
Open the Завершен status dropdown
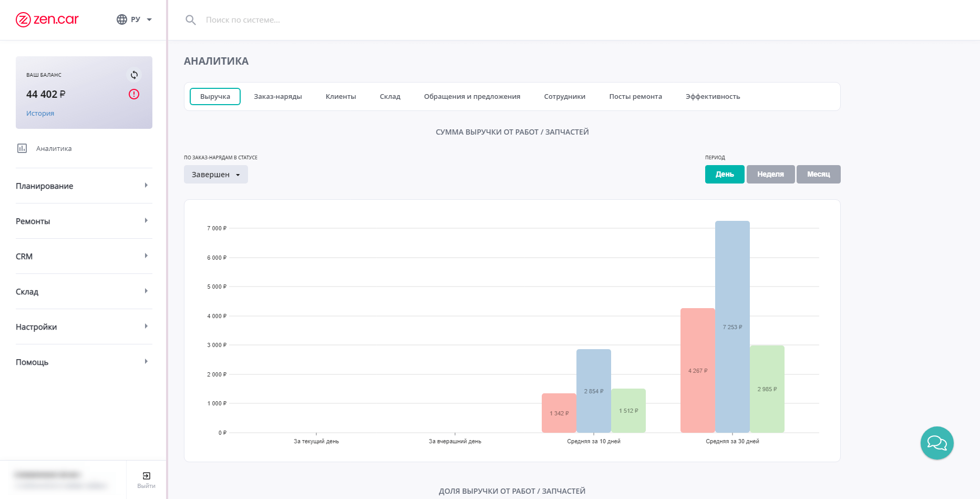coord(216,174)
